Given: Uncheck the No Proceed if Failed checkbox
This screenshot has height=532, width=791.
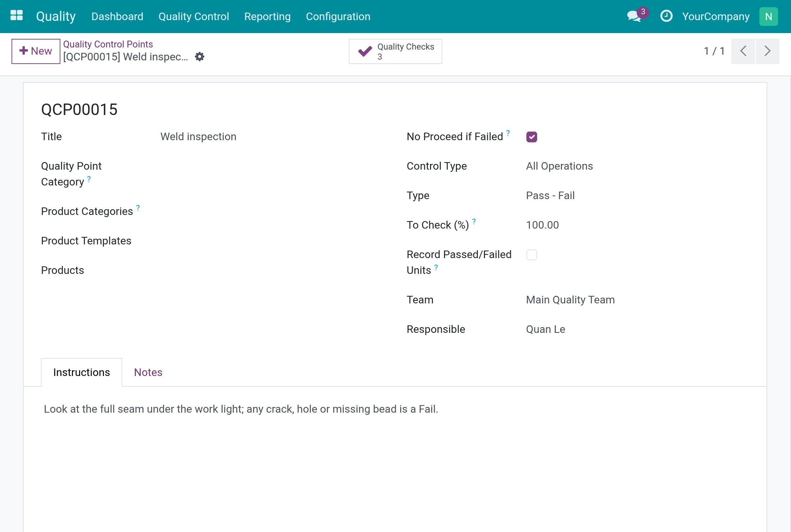Looking at the screenshot, I should [x=532, y=137].
